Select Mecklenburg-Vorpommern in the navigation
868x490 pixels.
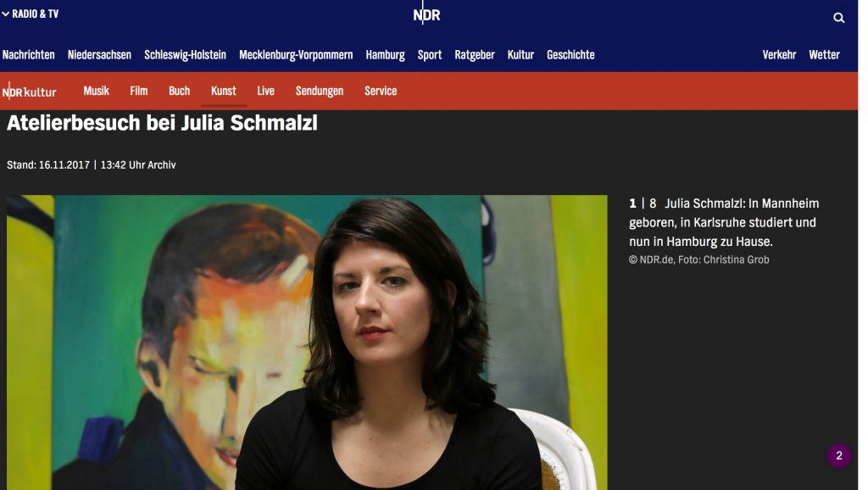click(x=296, y=55)
